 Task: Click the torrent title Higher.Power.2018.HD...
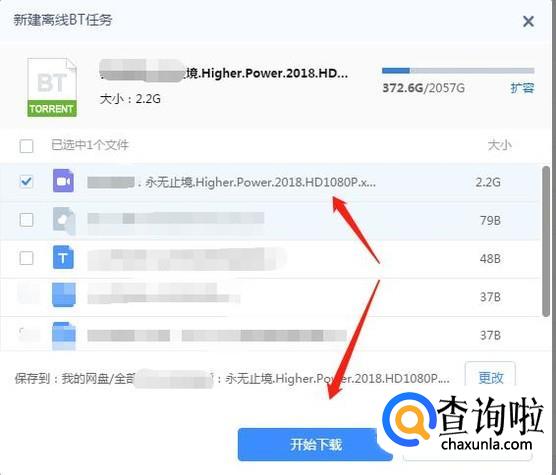click(223, 73)
